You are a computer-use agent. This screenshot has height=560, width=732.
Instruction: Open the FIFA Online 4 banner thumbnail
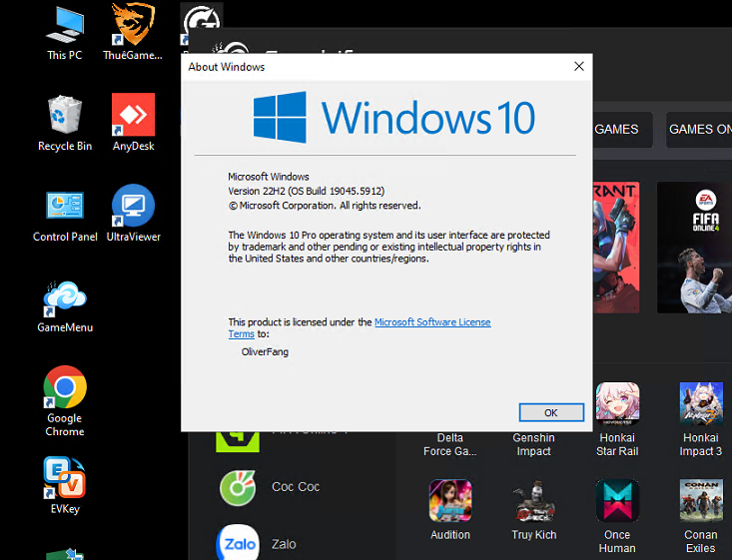(694, 247)
